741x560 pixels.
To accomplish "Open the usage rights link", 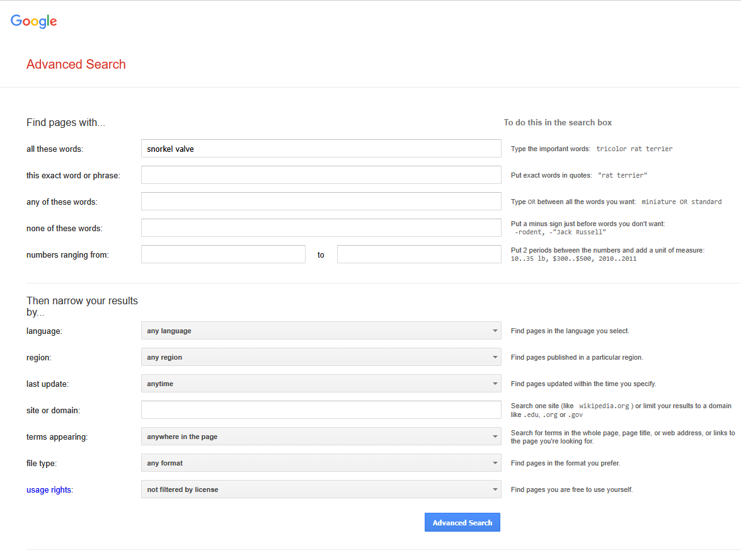I will coord(49,489).
